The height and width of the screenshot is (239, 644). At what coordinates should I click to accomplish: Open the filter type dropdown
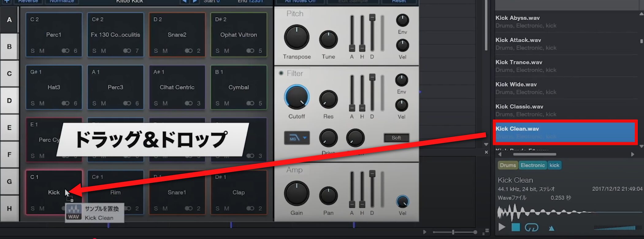[297, 138]
